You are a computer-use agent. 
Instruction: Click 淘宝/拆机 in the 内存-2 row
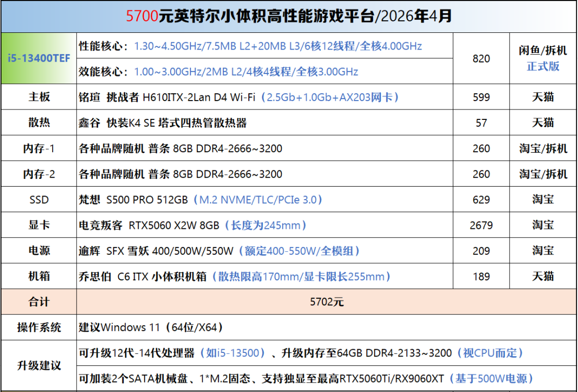[x=543, y=174]
